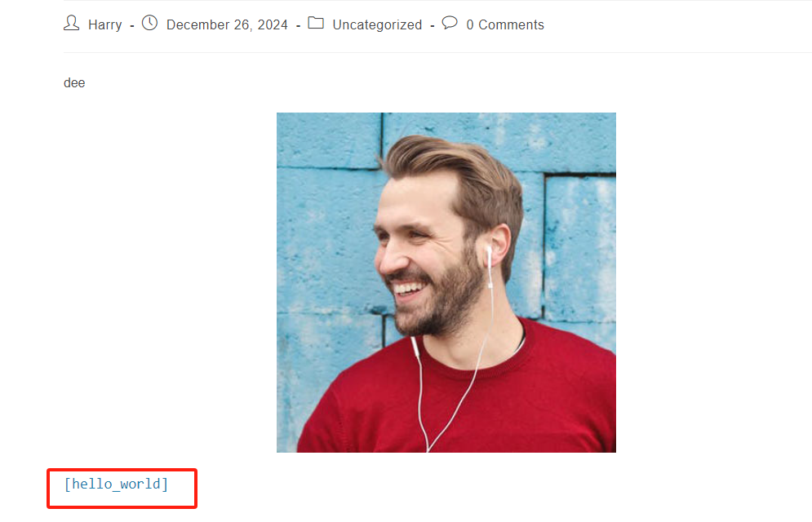Image resolution: width=812 pixels, height=522 pixels.
Task: Click the dash separator after Uncategorized
Action: [432, 25]
